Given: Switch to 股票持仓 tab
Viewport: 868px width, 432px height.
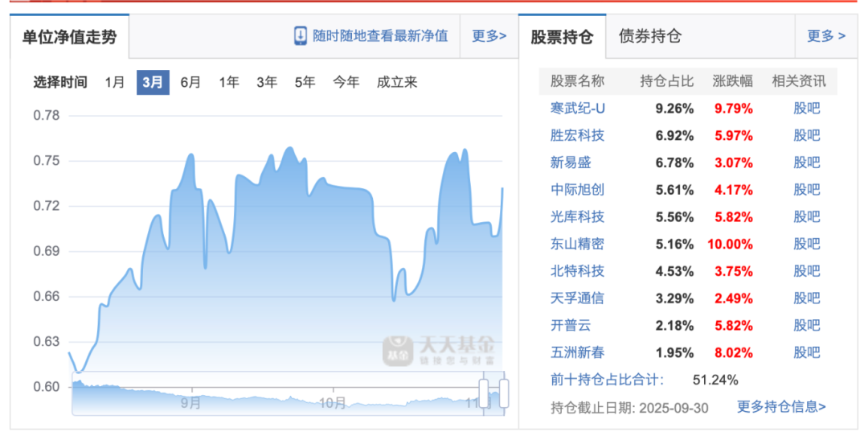Looking at the screenshot, I should 562,37.
